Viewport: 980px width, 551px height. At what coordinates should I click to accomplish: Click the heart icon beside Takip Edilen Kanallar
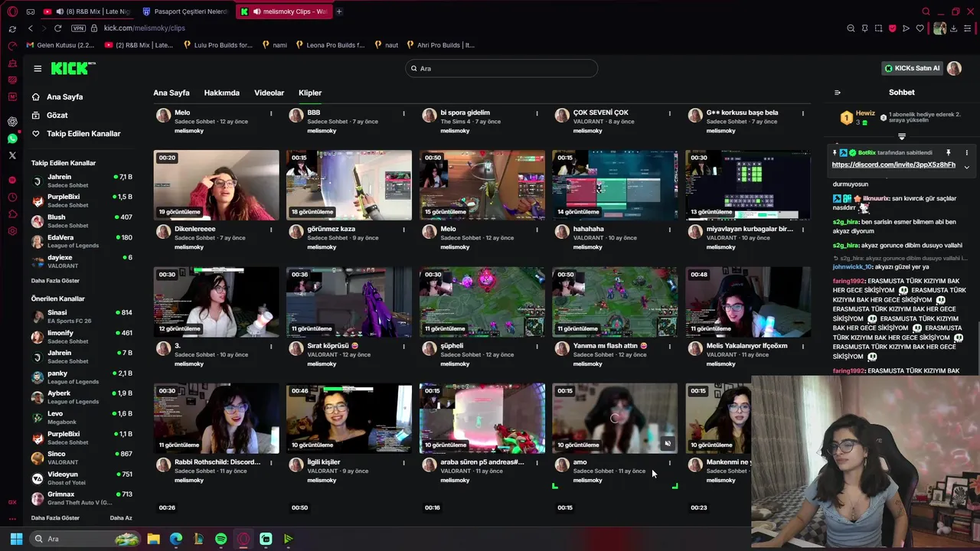pos(36,134)
